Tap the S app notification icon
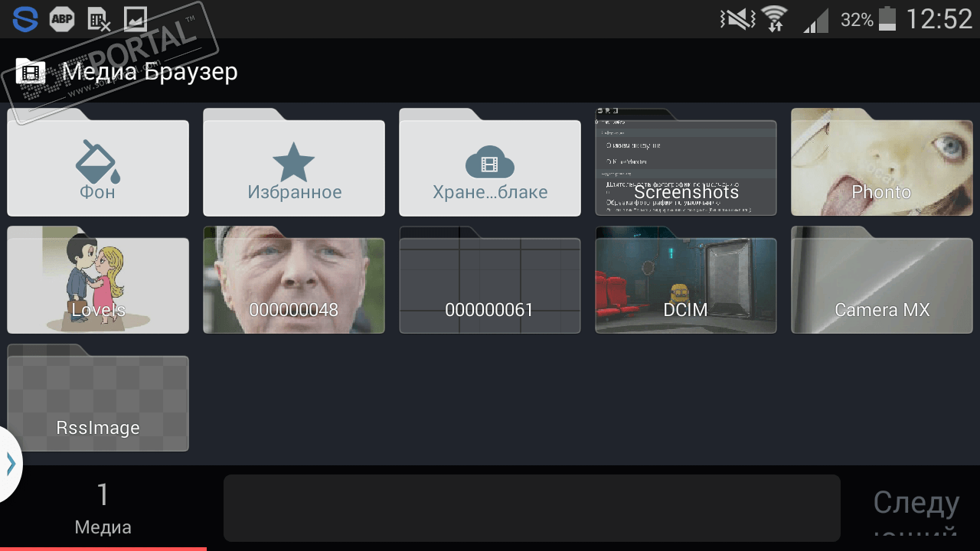The image size is (980, 551). pyautogui.click(x=25, y=19)
